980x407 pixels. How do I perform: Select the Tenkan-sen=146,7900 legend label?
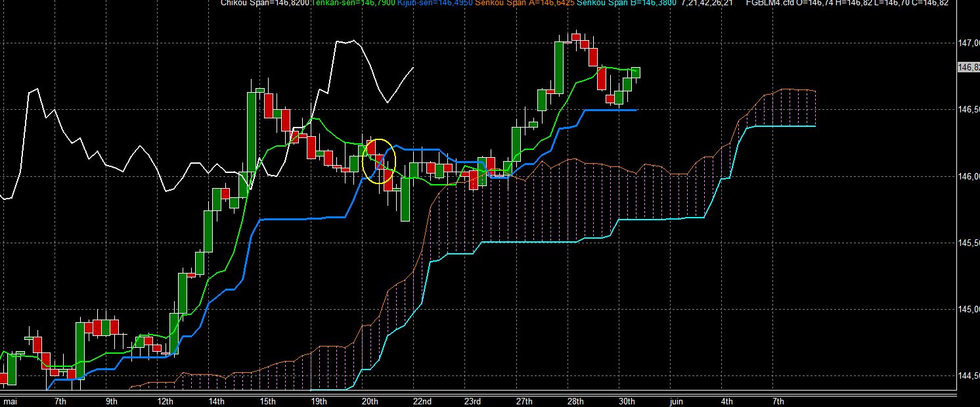pyautogui.click(x=354, y=3)
